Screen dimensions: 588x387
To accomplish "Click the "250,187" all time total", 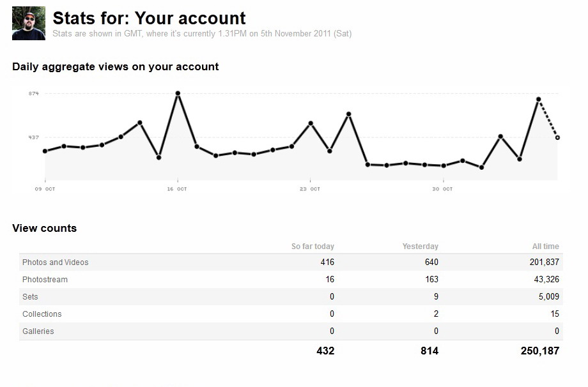I will [x=540, y=351].
